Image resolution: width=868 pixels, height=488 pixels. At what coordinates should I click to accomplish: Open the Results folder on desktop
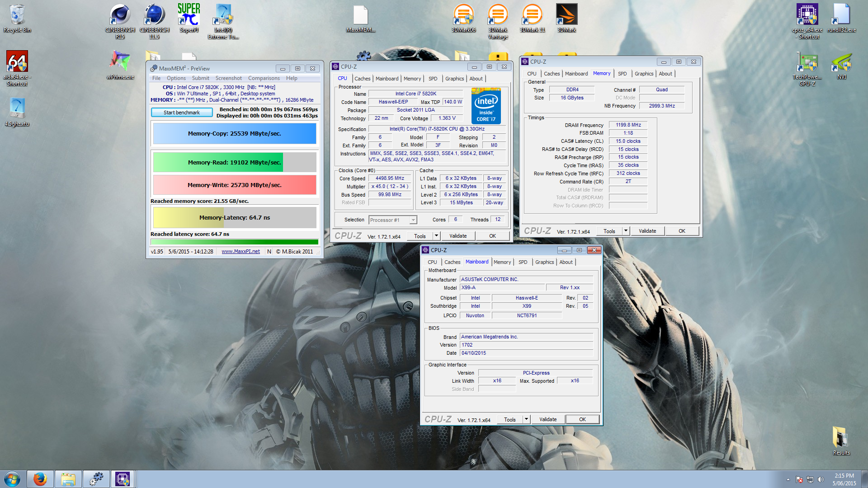(841, 441)
